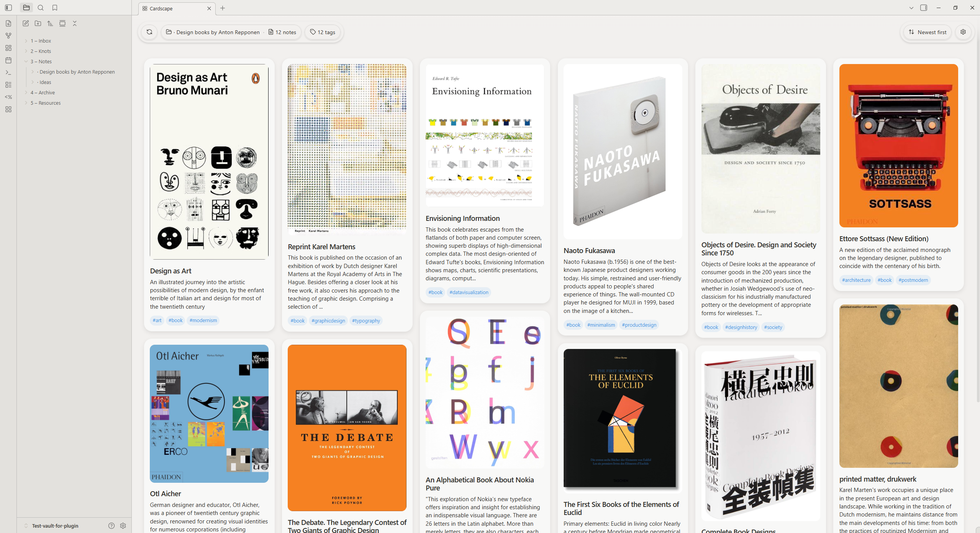Viewport: 980px width, 533px height.
Task: Click the 12 tags filter button
Action: point(323,32)
